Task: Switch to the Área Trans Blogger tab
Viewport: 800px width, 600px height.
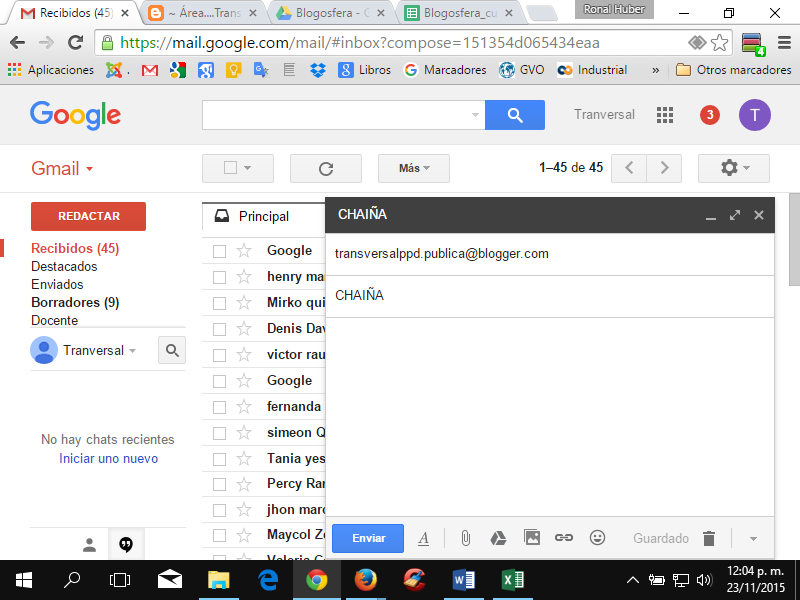Action: (204, 13)
